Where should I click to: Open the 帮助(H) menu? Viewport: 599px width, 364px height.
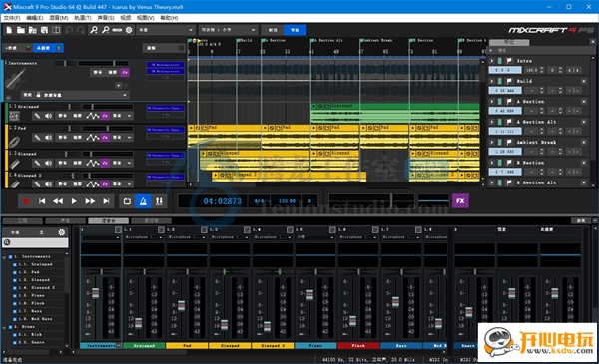[169, 18]
